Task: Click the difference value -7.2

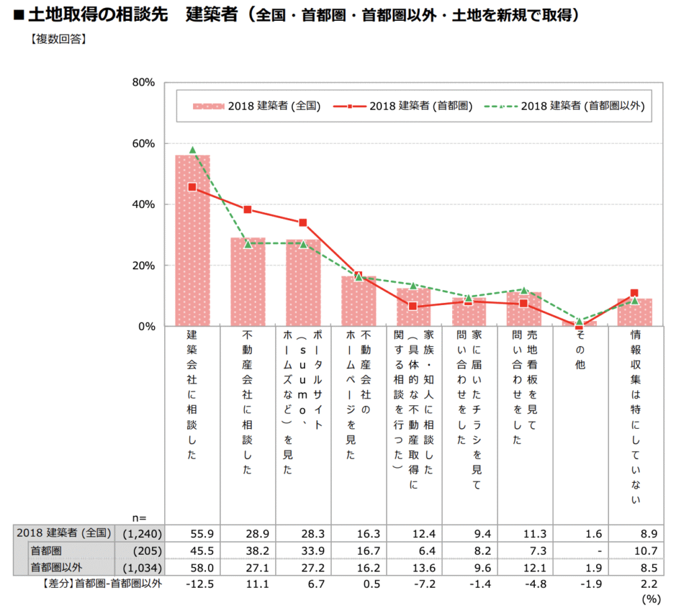Action: pos(425,584)
